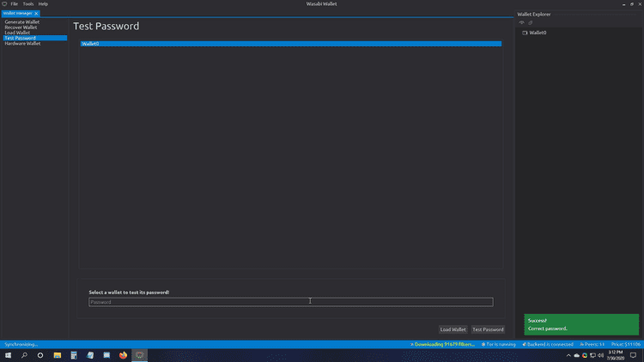Image resolution: width=644 pixels, height=362 pixels.
Task: Click the backend connection status icon
Action: point(524,344)
